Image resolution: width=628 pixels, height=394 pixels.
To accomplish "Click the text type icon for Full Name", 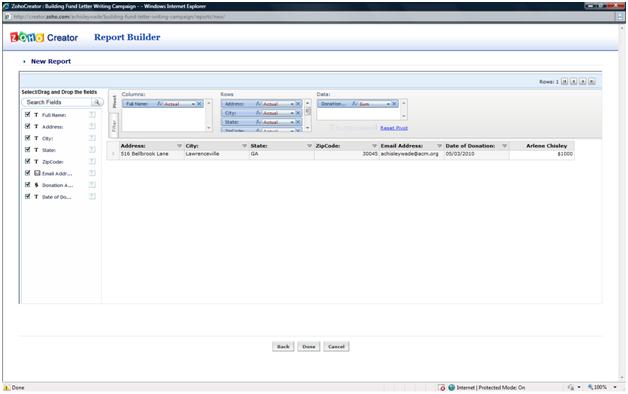I will (36, 115).
